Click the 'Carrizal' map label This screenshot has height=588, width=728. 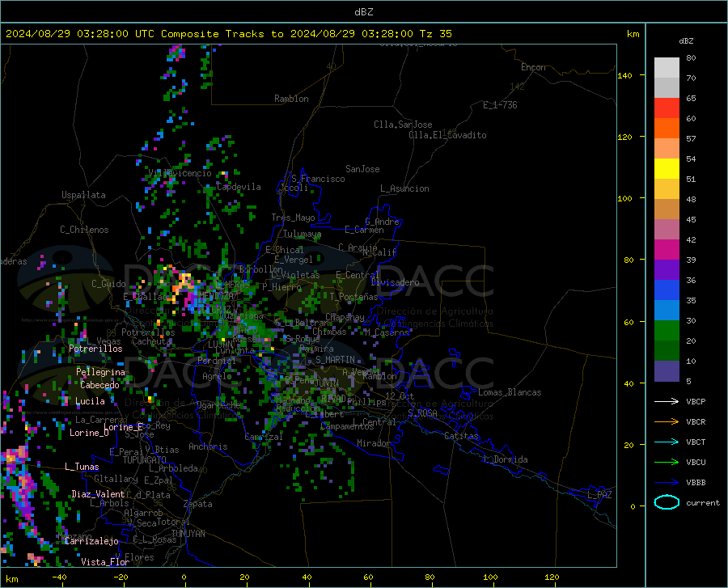[264, 437]
